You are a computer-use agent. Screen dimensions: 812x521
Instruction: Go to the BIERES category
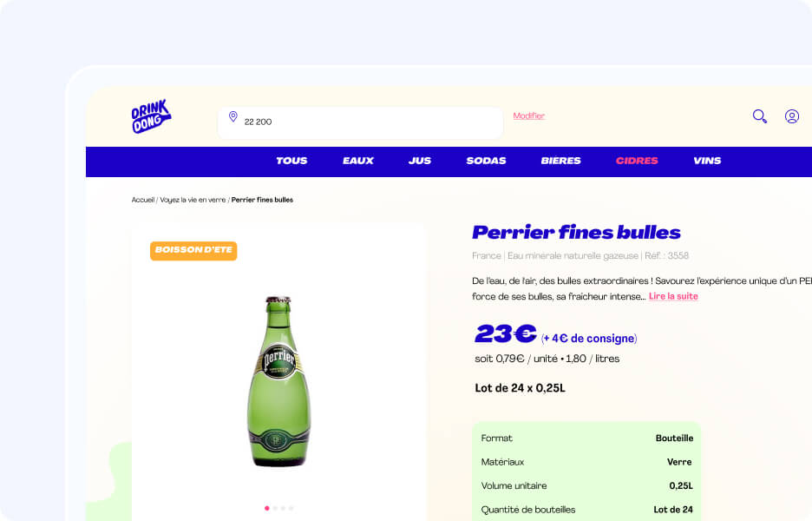(x=560, y=161)
